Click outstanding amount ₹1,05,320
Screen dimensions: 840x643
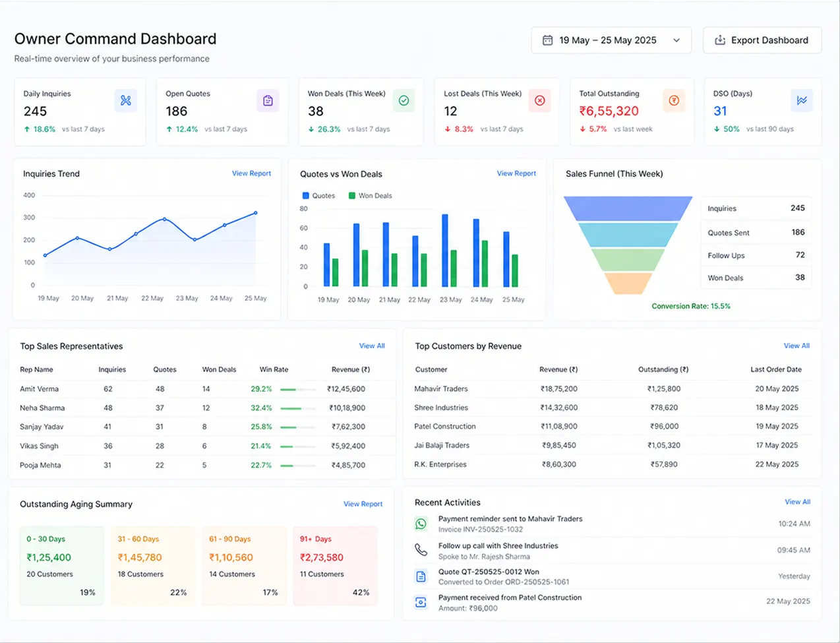click(664, 445)
